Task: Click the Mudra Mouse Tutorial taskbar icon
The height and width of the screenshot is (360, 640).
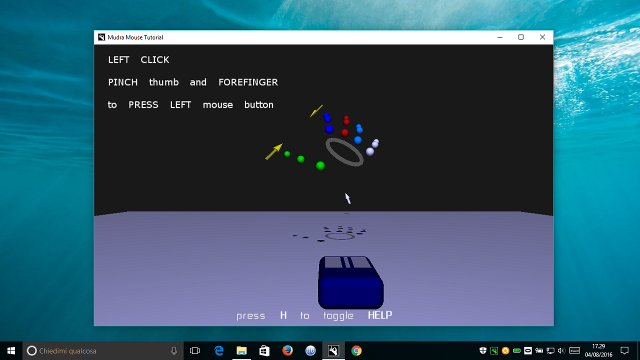Action: tap(333, 351)
